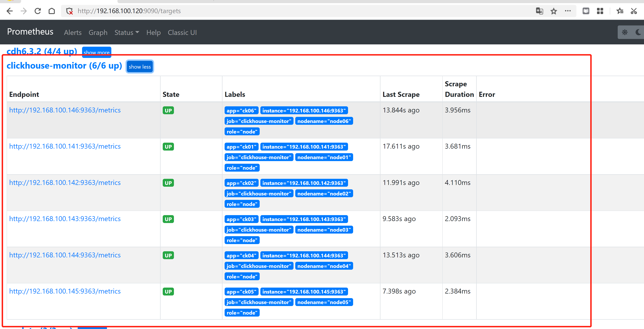Screen dimensions: 644x329
Task: Open the browser apps grid icon
Action: (x=600, y=11)
